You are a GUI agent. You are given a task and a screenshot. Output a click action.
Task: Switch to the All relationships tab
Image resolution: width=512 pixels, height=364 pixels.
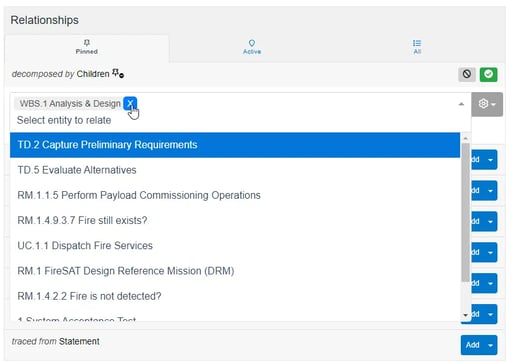pyautogui.click(x=417, y=47)
